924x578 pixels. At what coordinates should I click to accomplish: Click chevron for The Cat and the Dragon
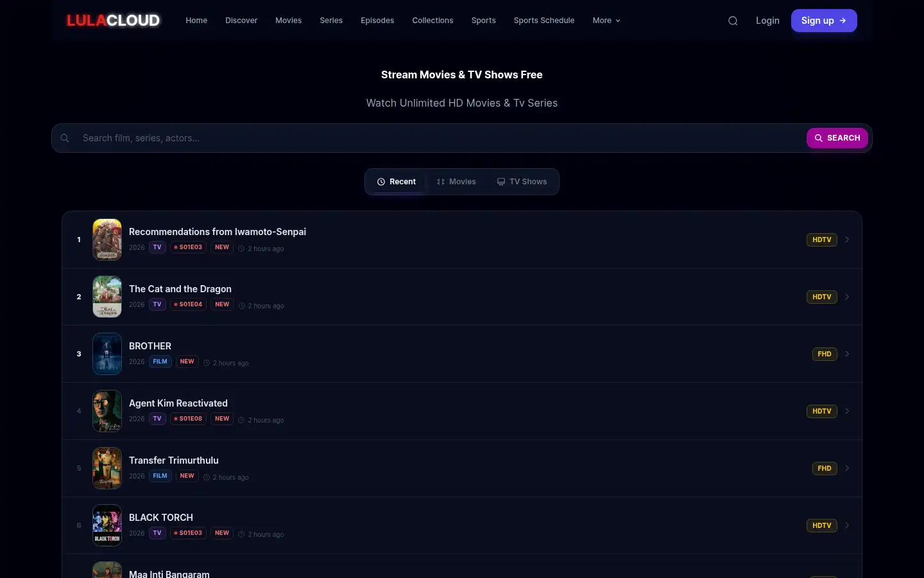(x=847, y=297)
